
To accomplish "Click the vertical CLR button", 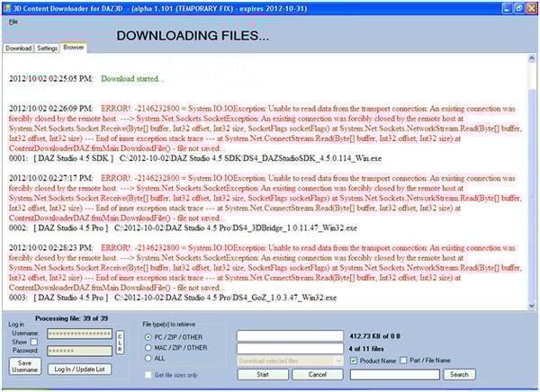I will point(120,343).
